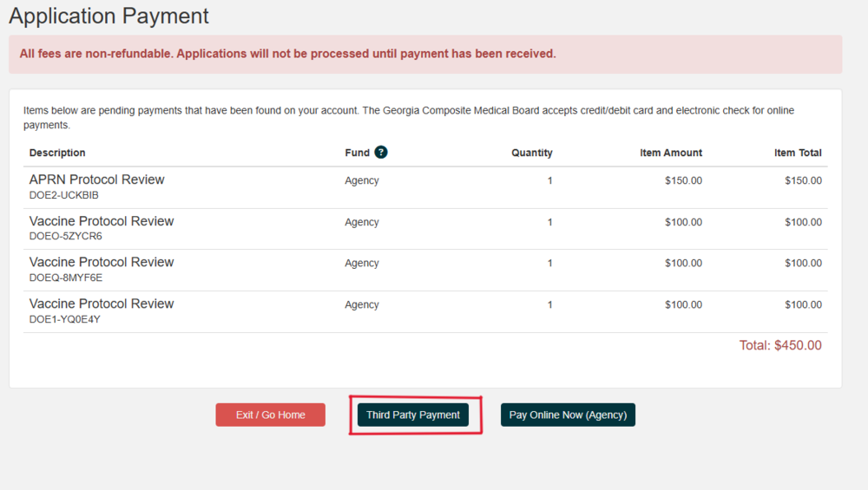Click the Fund help question mark icon
The width and height of the screenshot is (868, 490).
tap(381, 152)
